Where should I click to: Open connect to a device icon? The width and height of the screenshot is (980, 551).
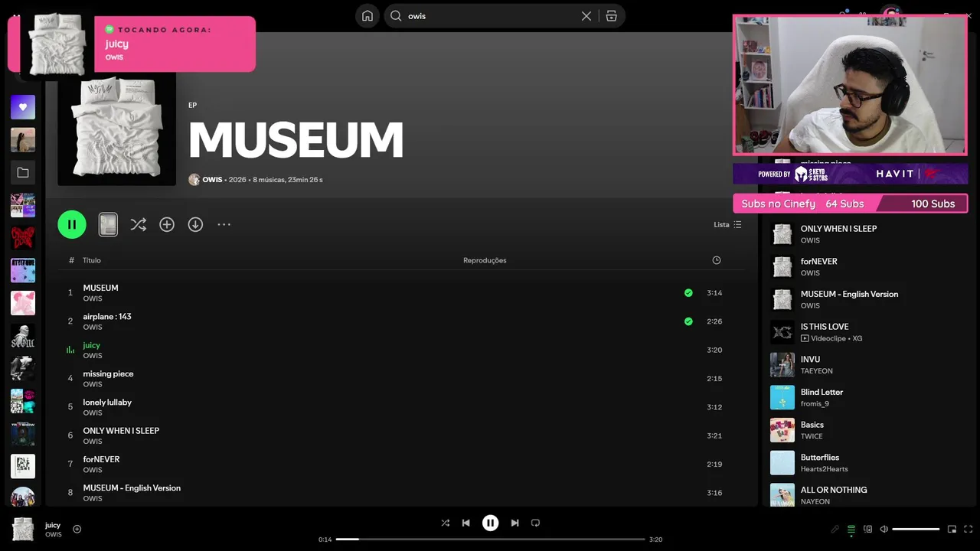point(867,529)
